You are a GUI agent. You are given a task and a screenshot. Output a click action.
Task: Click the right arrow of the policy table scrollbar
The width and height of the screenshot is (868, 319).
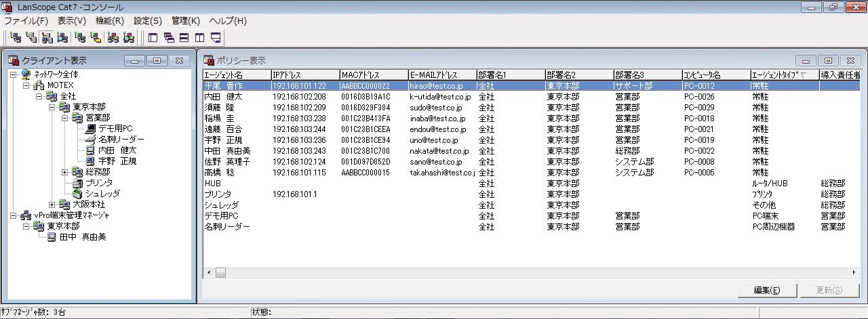click(x=855, y=272)
